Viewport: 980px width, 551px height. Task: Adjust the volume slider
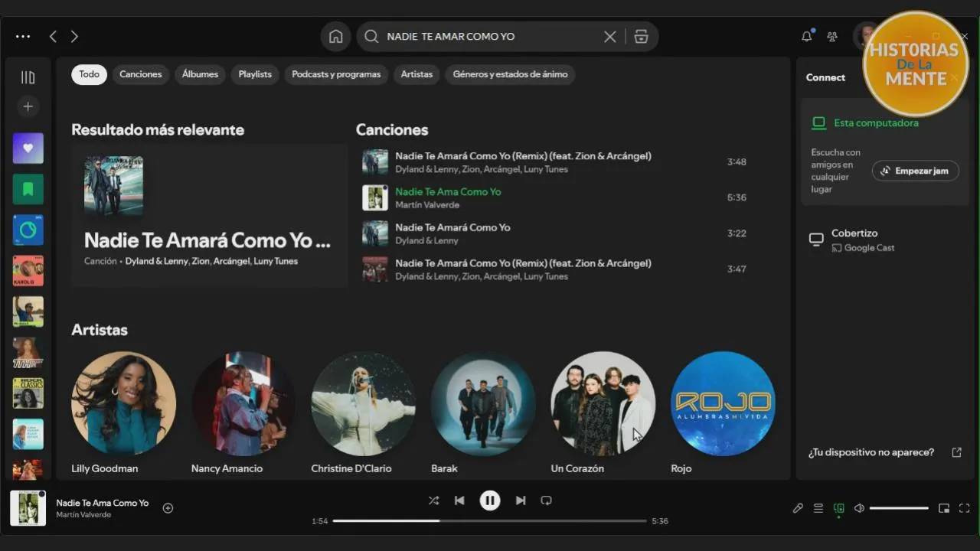(899, 508)
